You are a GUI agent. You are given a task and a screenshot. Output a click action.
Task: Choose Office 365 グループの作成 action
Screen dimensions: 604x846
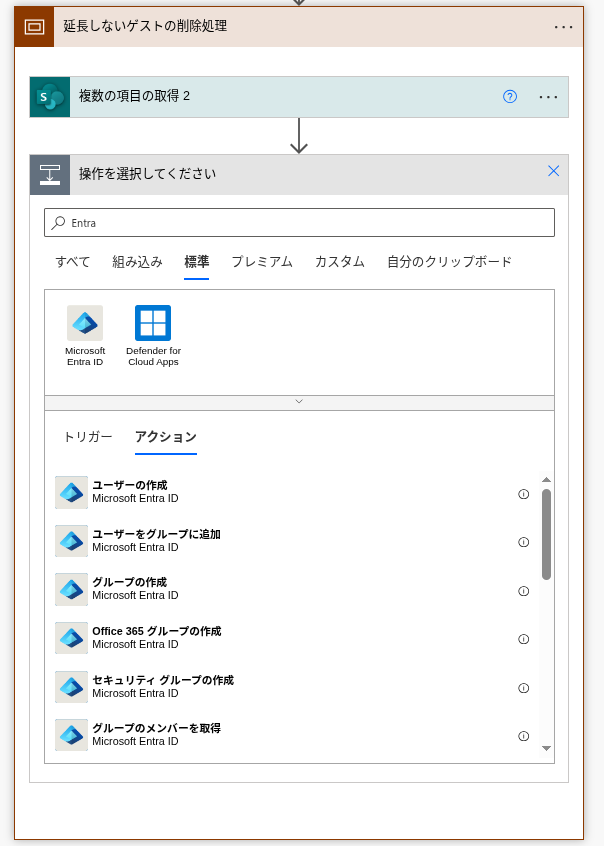pos(291,638)
